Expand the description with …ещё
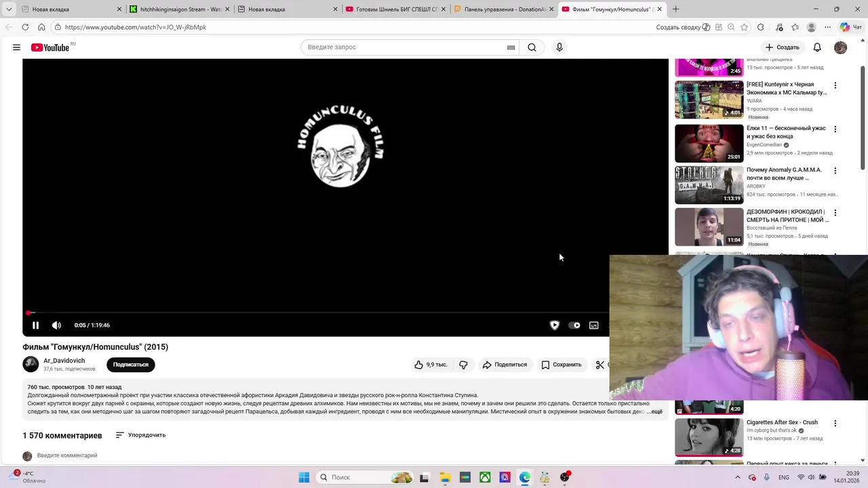This screenshot has height=488, width=868. tap(655, 411)
